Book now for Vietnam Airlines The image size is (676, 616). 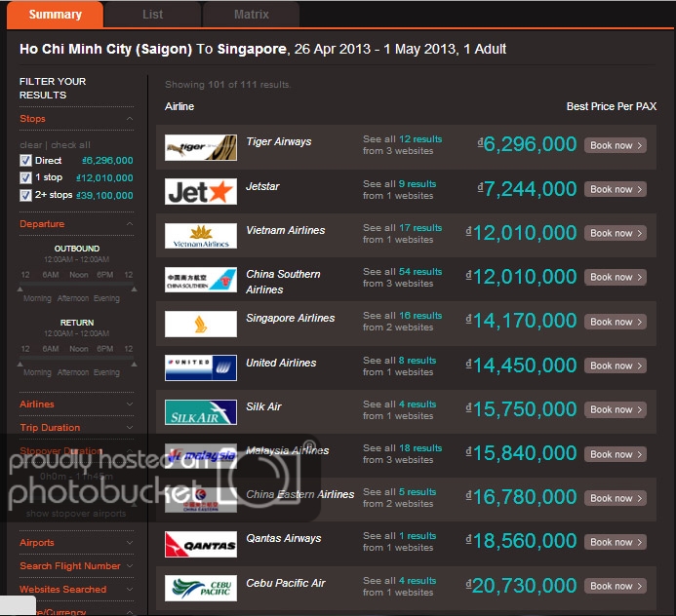tap(616, 234)
